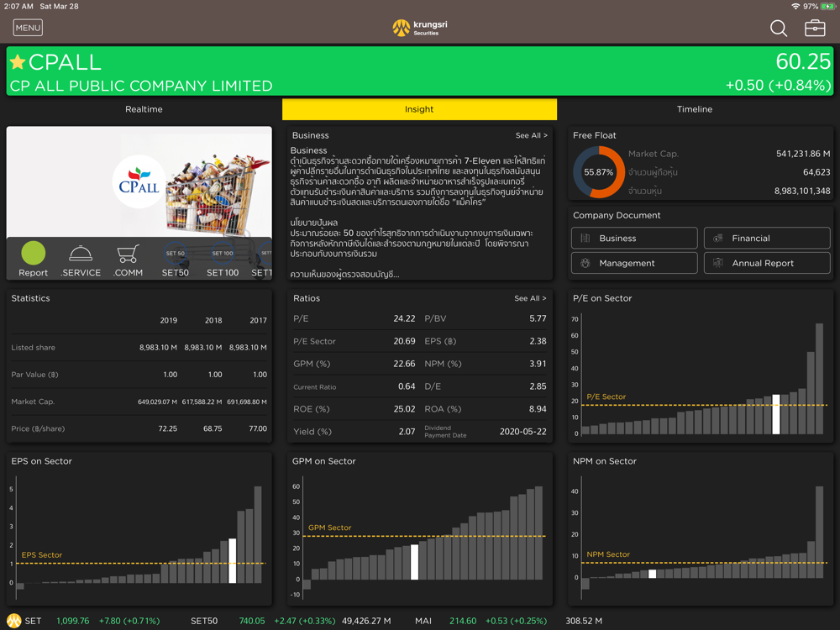The width and height of the screenshot is (840, 630).
Task: Expand Ratios section with See All
Action: click(530, 298)
